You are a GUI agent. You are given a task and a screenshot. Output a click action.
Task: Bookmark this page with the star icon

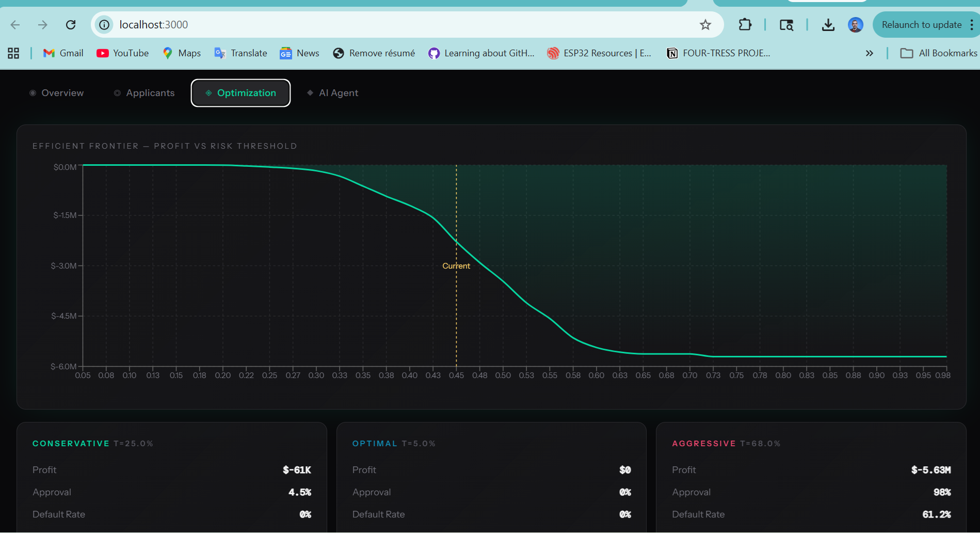(705, 25)
